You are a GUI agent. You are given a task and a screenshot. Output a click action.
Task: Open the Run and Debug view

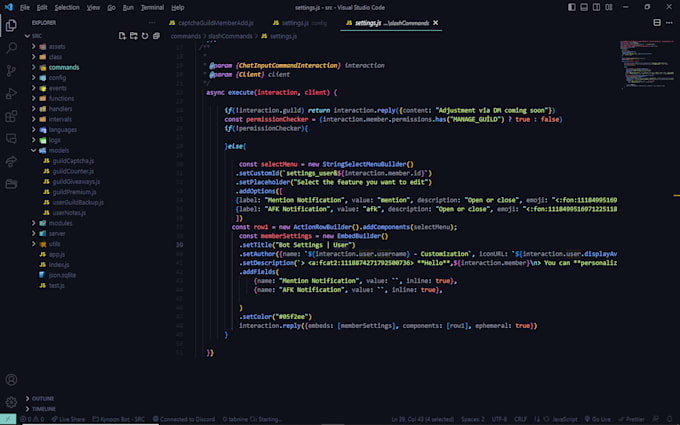[11, 93]
